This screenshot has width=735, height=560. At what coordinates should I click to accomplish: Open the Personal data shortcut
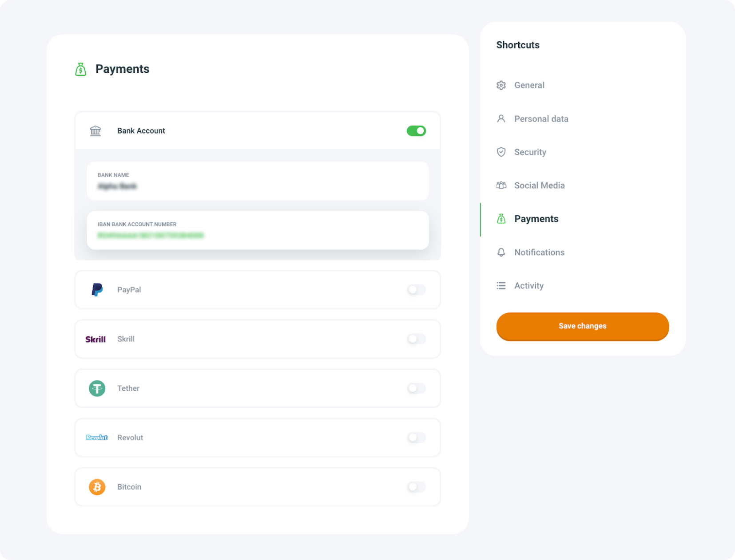point(541,119)
